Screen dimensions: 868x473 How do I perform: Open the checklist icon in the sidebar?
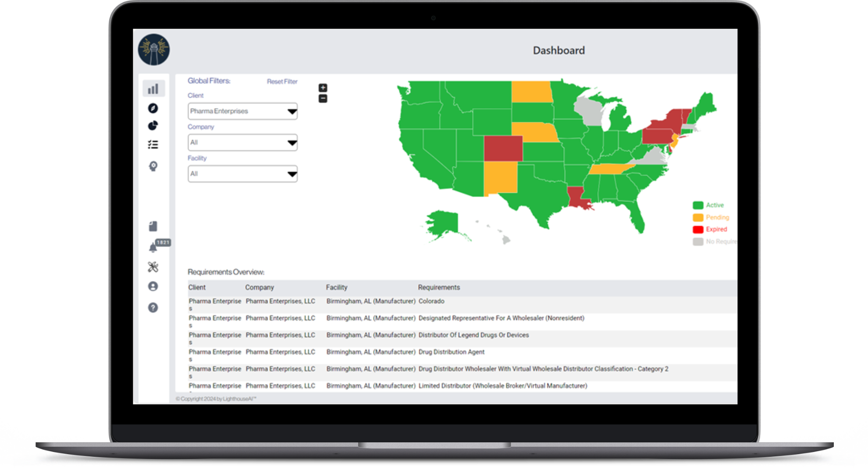coord(153,145)
